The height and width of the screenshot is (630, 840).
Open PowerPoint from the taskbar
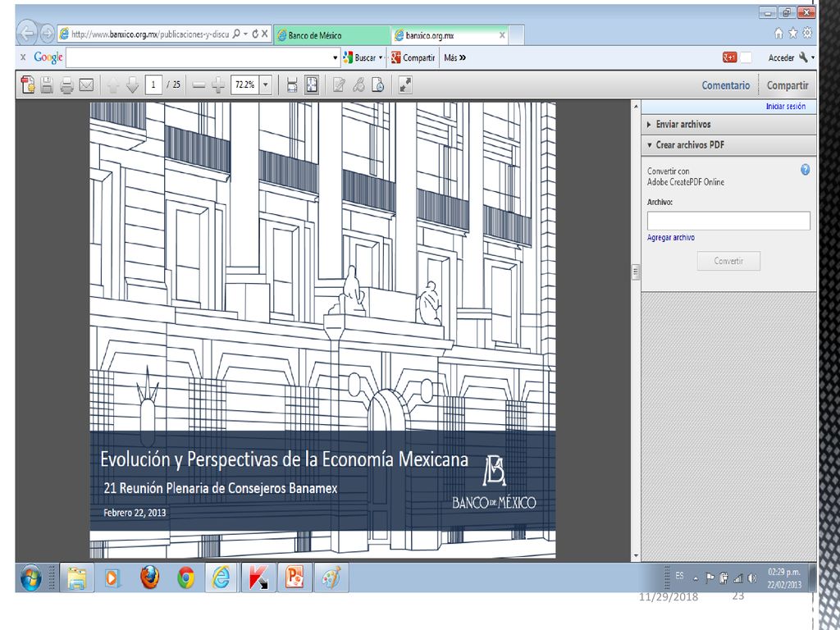[294, 577]
